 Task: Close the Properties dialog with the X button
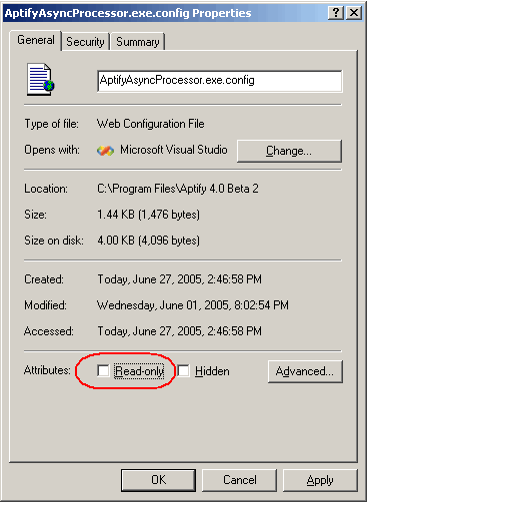tap(354, 13)
